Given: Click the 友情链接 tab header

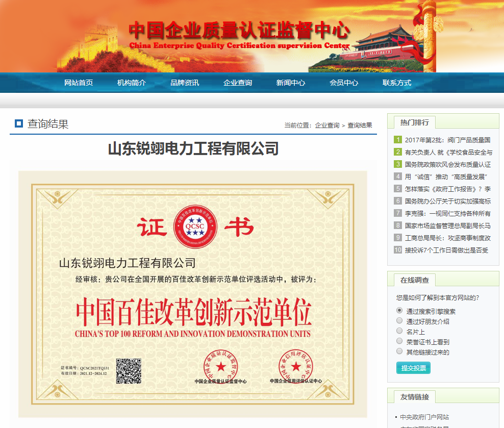Looking at the screenshot, I should (x=414, y=397).
